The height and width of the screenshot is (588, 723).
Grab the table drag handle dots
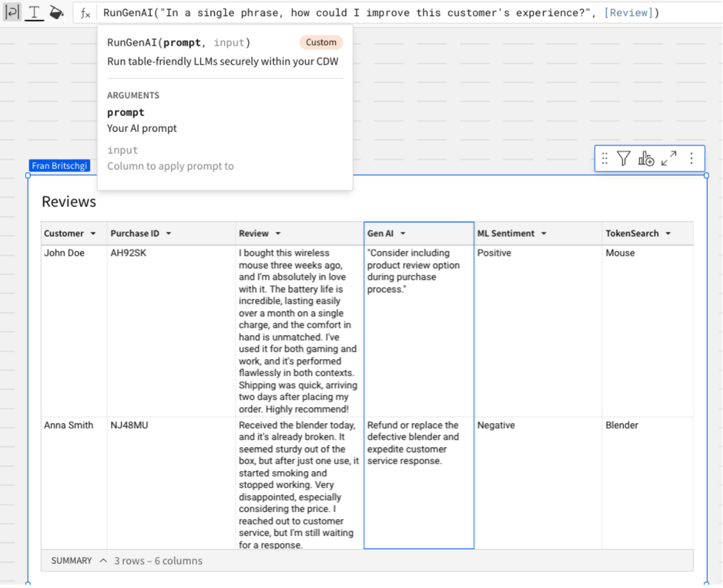[605, 159]
